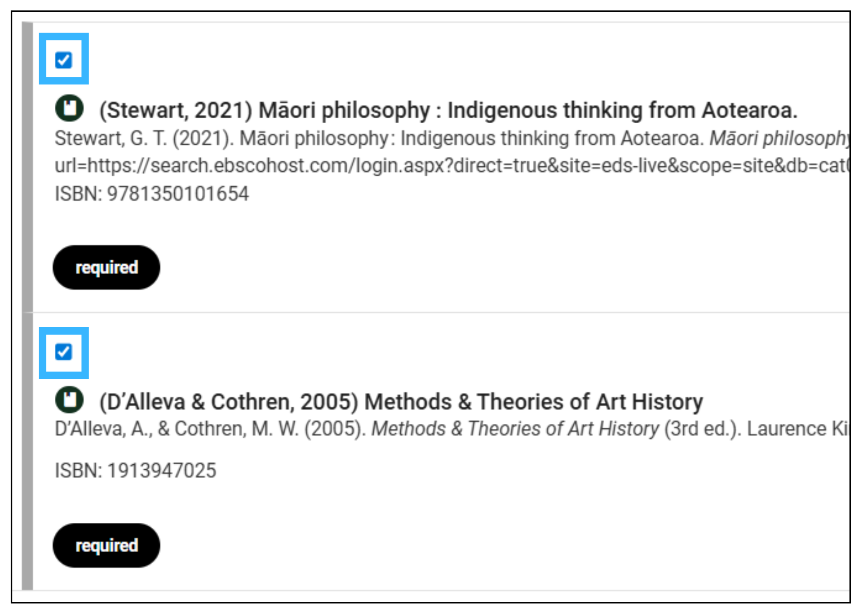Uncheck the Stewart 2021 citation checkbox

pos(64,60)
